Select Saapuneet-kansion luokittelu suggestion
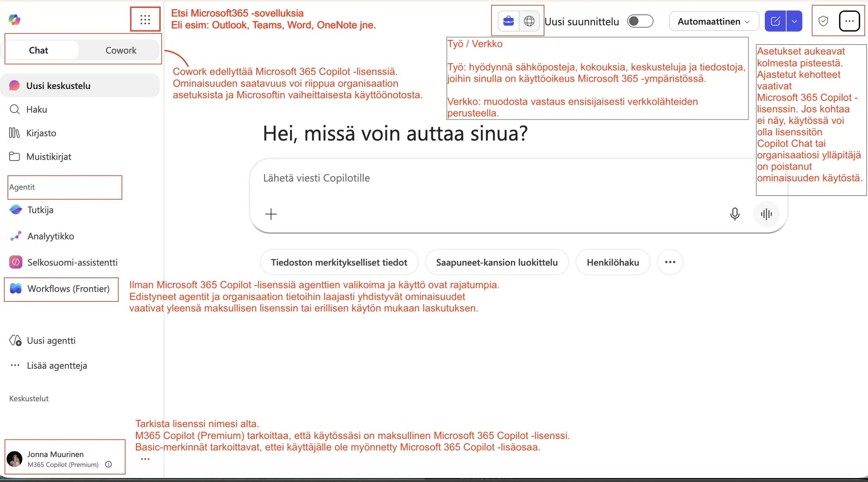Screen dimensions: 868x482 tap(496, 262)
